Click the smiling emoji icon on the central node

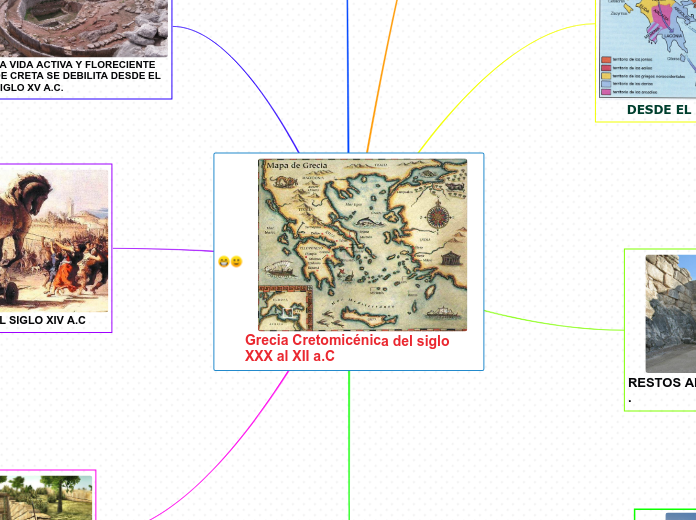point(237,262)
